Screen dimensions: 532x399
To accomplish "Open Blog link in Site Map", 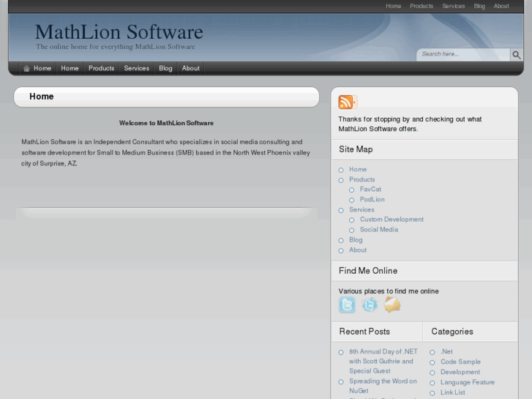I will [x=356, y=239].
